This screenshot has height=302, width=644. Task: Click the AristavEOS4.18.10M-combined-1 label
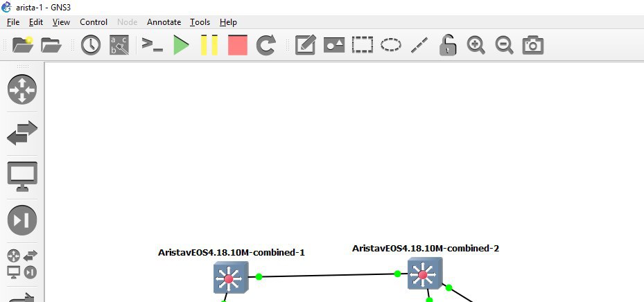(x=232, y=252)
